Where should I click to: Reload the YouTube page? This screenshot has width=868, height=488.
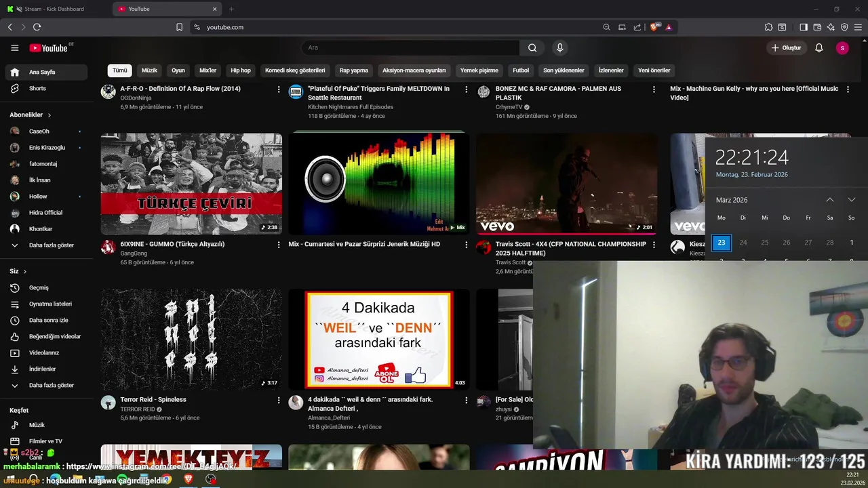point(37,27)
